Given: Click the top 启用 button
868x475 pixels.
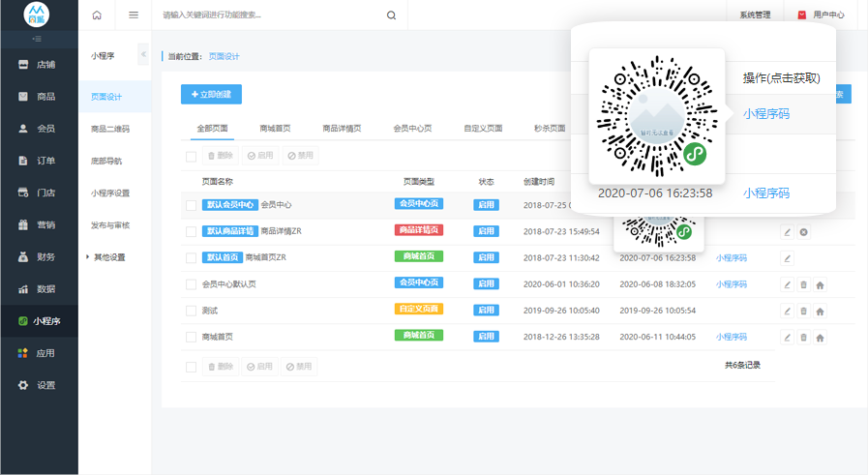Looking at the screenshot, I should click(260, 156).
